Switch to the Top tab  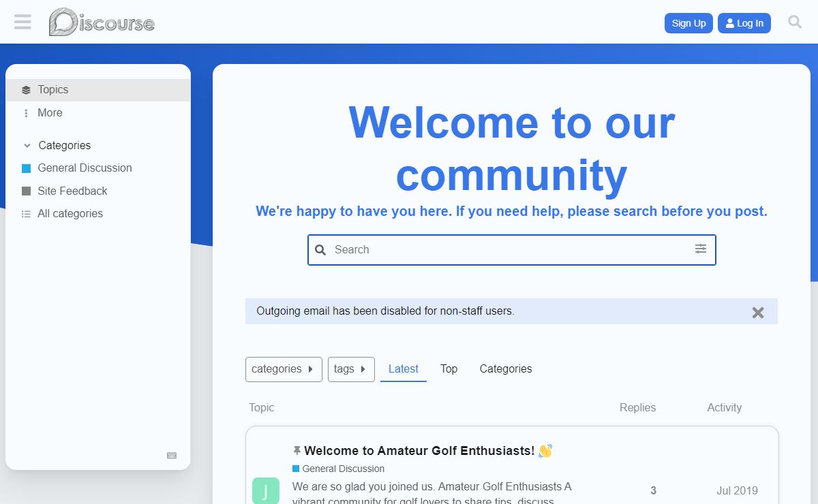pyautogui.click(x=449, y=369)
